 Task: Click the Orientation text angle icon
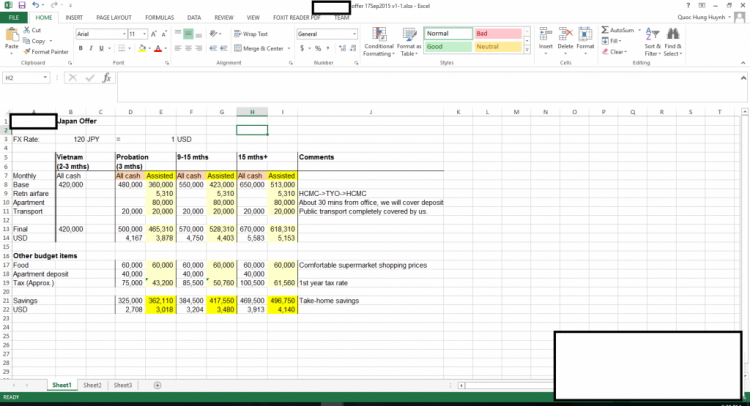(213, 34)
